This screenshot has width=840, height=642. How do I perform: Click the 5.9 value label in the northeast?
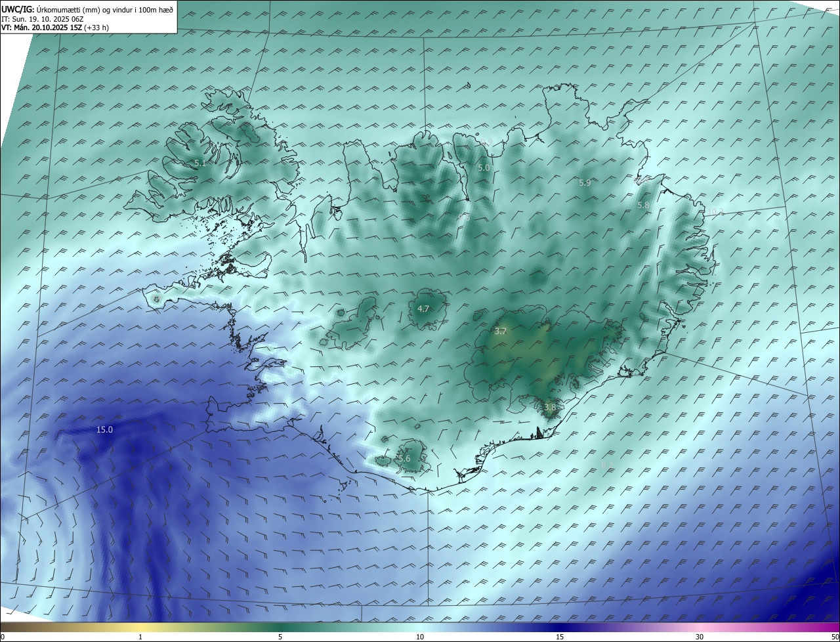(x=585, y=183)
